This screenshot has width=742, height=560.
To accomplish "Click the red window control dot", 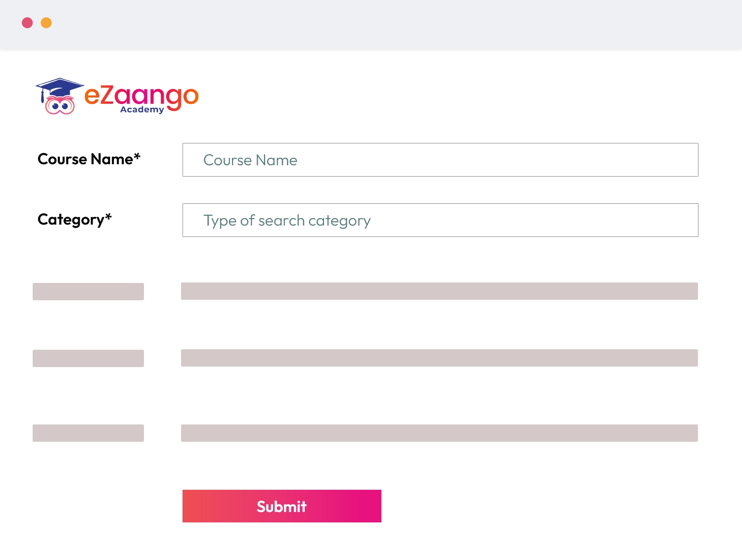I will tap(28, 23).
